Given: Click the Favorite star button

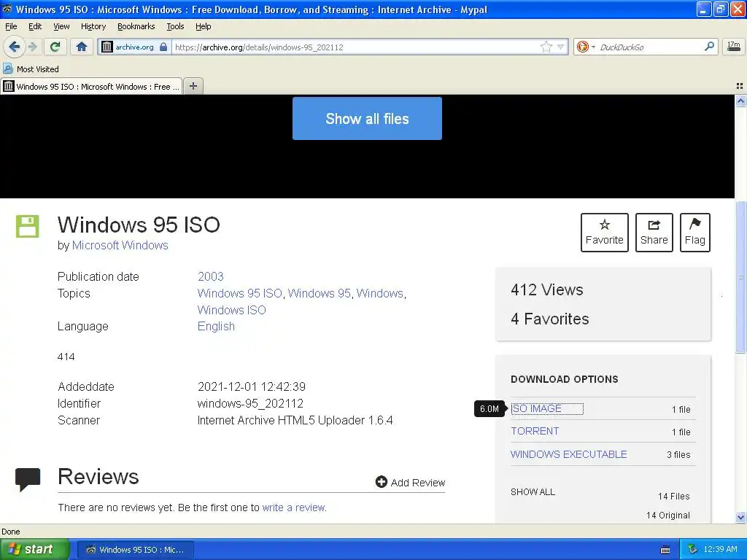Looking at the screenshot, I should click(605, 233).
